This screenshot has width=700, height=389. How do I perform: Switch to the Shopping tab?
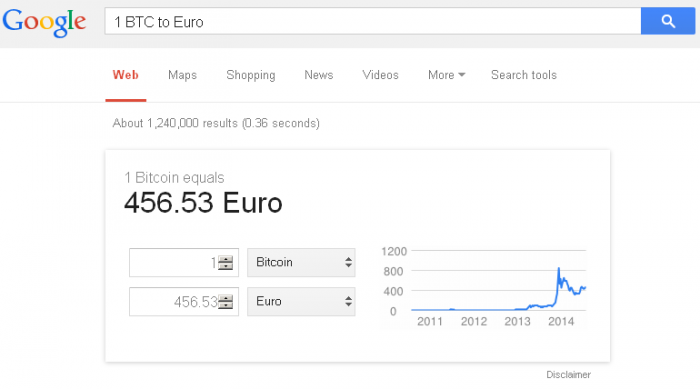(x=250, y=75)
